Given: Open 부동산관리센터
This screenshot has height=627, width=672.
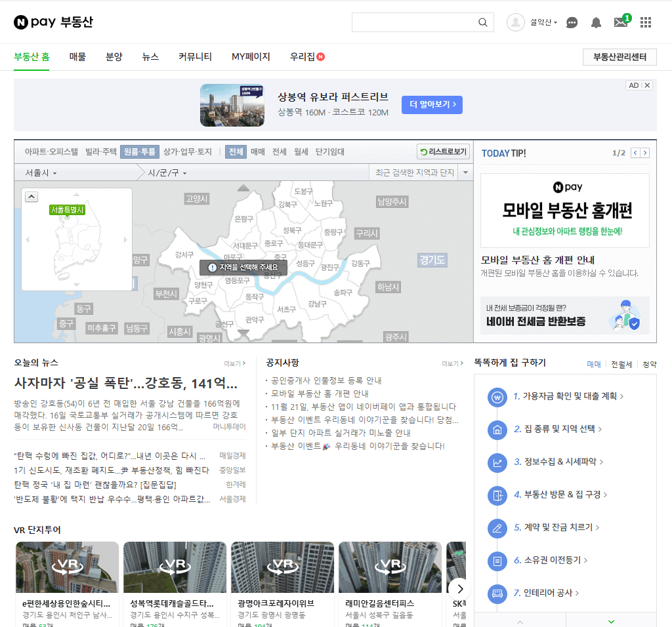Looking at the screenshot, I should [x=619, y=57].
